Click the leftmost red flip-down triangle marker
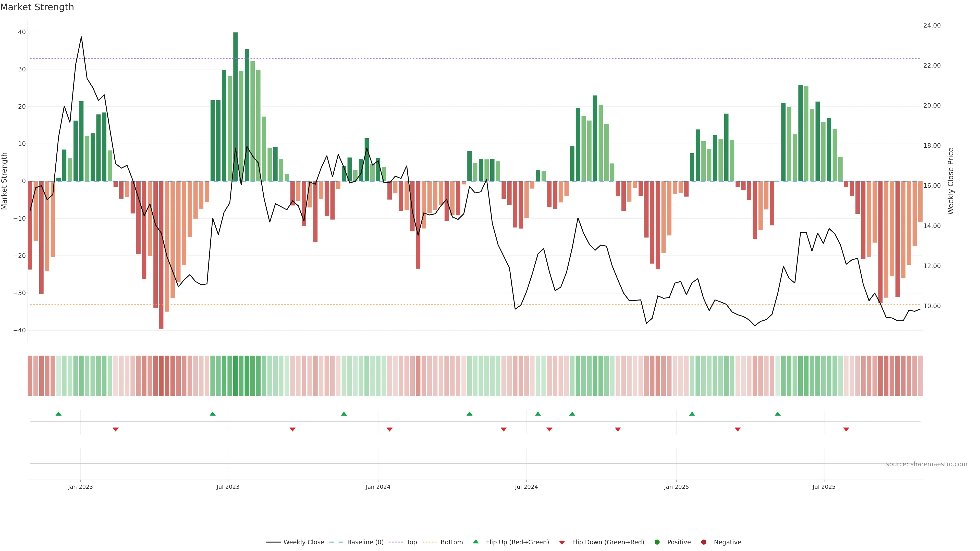Screen dimensions: 980x551 pos(116,429)
